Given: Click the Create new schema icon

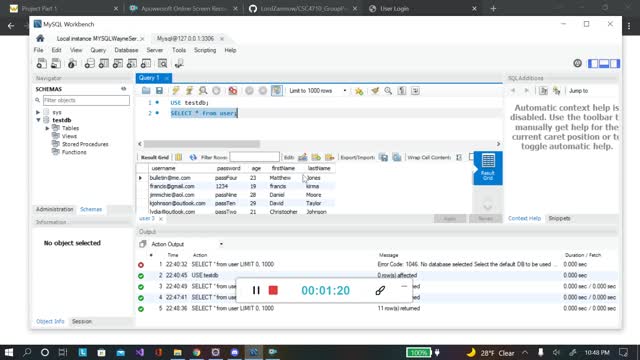Looking at the screenshot, I should pos(89,63).
